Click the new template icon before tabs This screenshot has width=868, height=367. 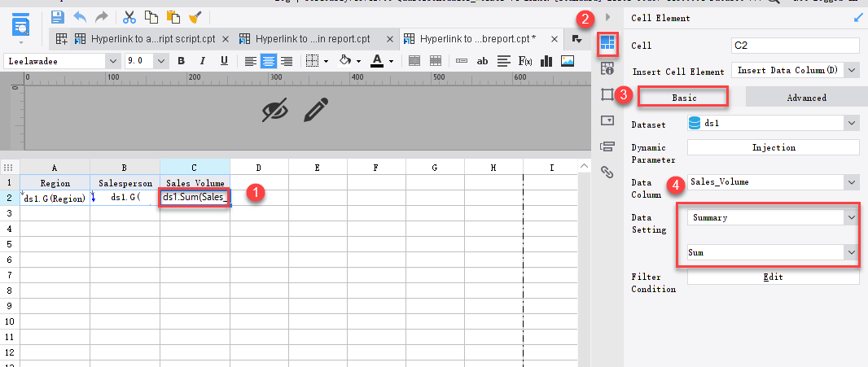coord(61,39)
